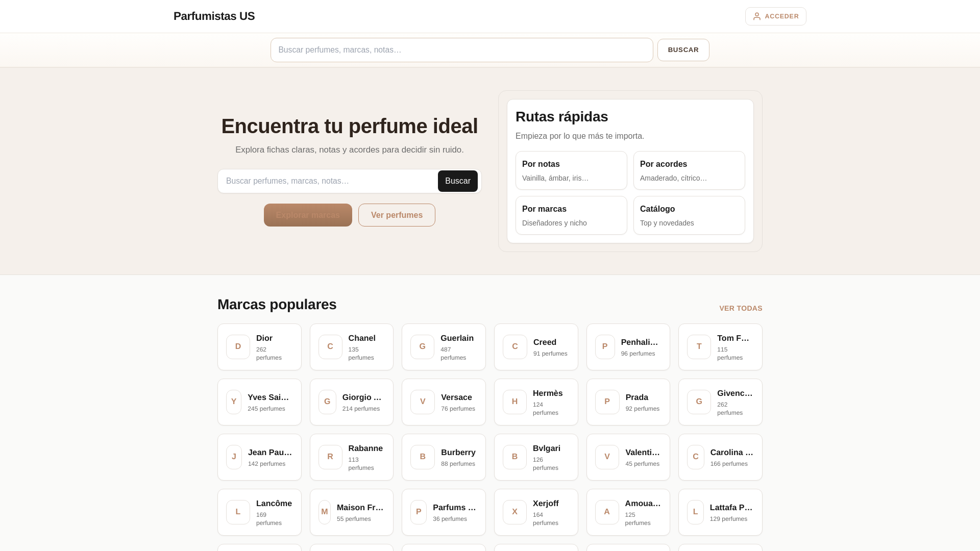980x551 pixels.
Task: Click the C initial icon for Chanel
Action: click(x=330, y=347)
